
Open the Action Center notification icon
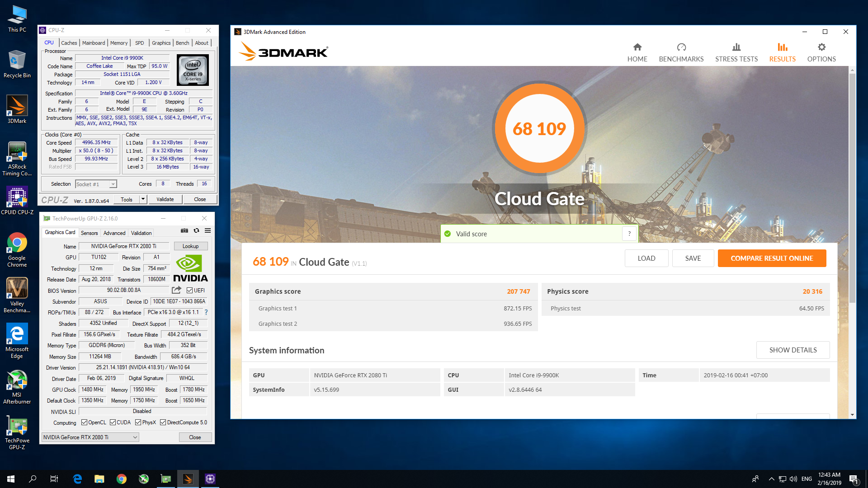tap(854, 479)
